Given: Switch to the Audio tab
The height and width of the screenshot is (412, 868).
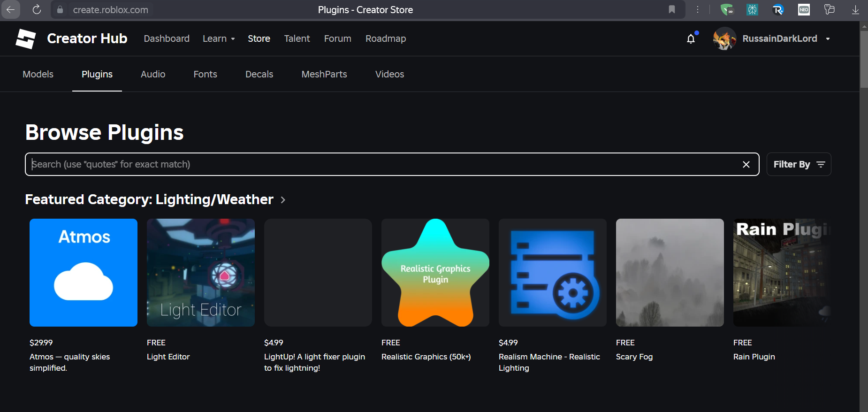Looking at the screenshot, I should pyautogui.click(x=153, y=74).
